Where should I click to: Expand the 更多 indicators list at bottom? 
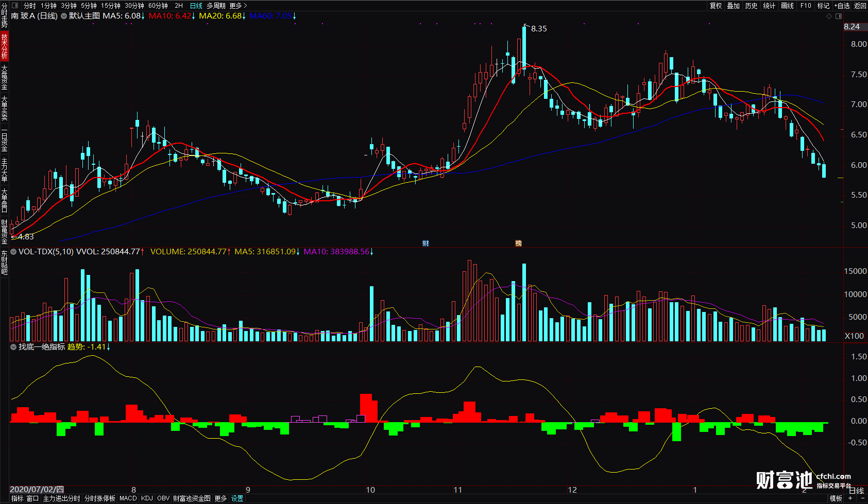[220, 498]
